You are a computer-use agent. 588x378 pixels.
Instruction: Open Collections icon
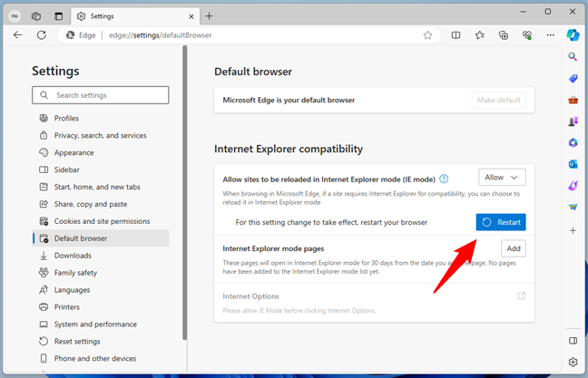(x=504, y=35)
